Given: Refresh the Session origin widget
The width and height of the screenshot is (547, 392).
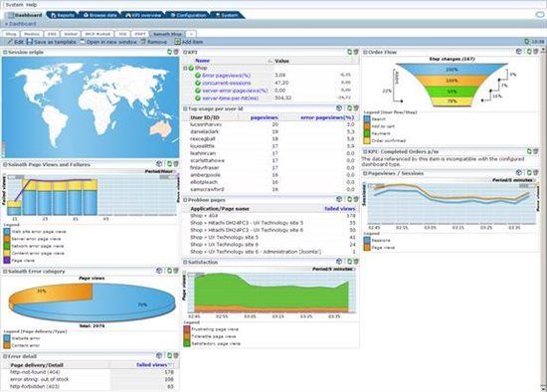Looking at the screenshot, I should tap(169, 52).
